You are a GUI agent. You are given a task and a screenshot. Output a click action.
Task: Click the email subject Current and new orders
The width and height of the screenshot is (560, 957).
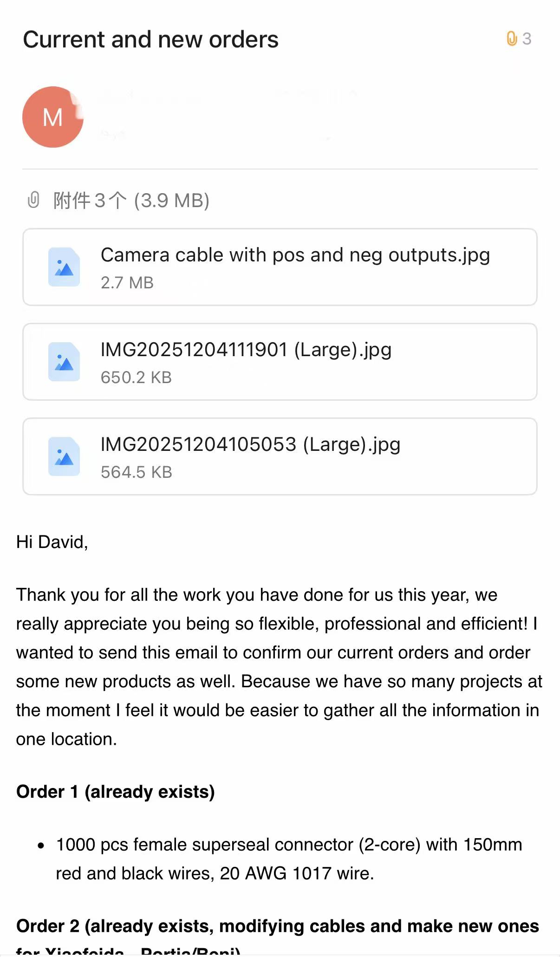(150, 39)
